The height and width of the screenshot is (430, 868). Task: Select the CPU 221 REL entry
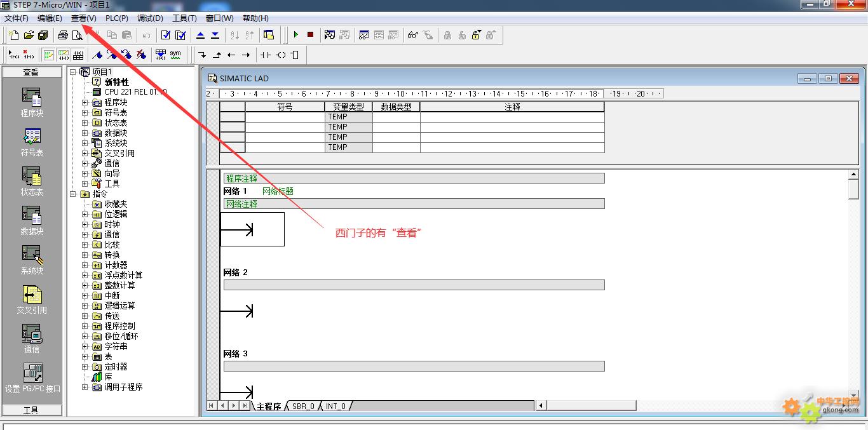135,92
